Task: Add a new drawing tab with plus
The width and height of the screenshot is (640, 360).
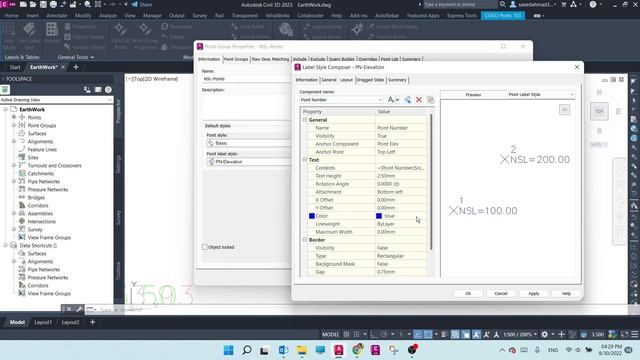Action: [76, 67]
